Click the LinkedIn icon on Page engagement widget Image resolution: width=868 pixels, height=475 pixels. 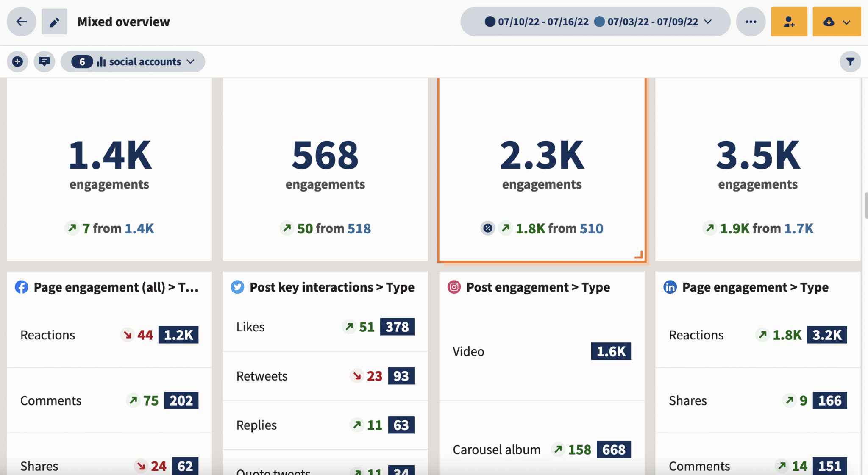[x=670, y=287]
